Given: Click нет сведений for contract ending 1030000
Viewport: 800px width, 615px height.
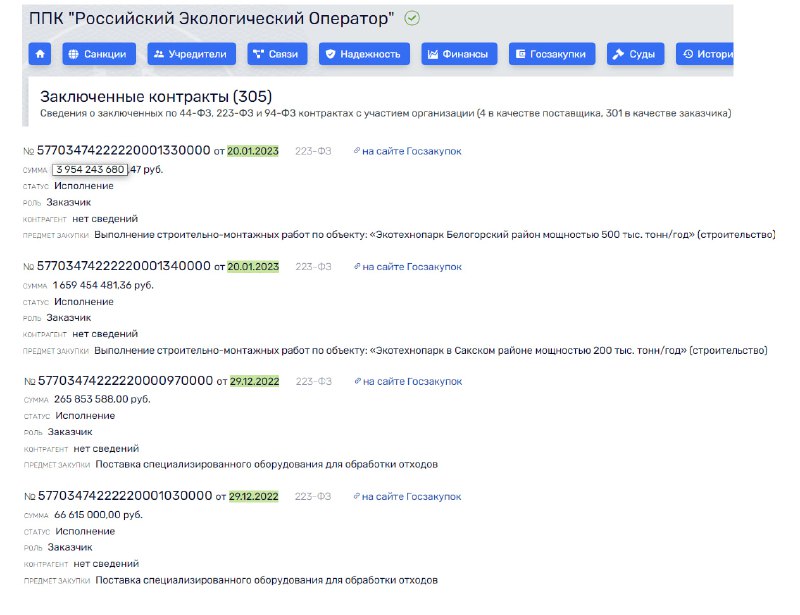Looking at the screenshot, I should click(106, 564).
